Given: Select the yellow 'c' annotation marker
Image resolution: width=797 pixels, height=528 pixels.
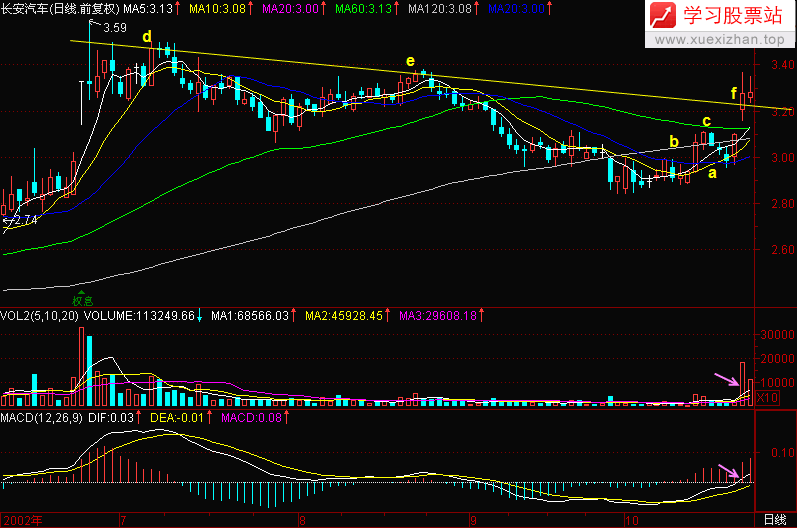Looking at the screenshot, I should [x=706, y=122].
